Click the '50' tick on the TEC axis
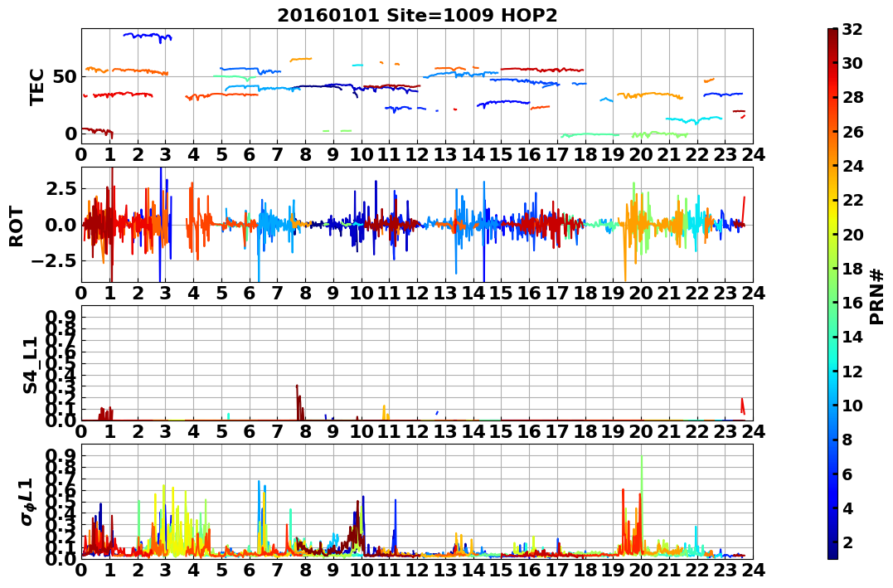Screen dimensions: 893x588 click(x=65, y=76)
